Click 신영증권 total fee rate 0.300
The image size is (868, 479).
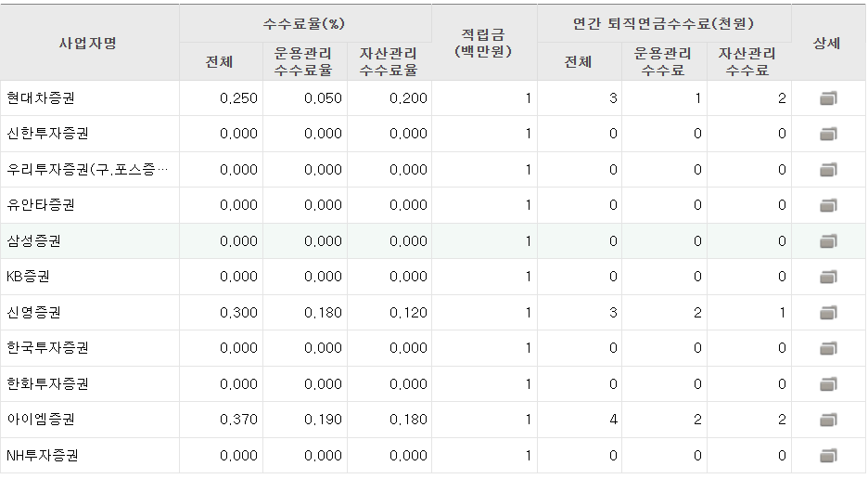pos(238,313)
